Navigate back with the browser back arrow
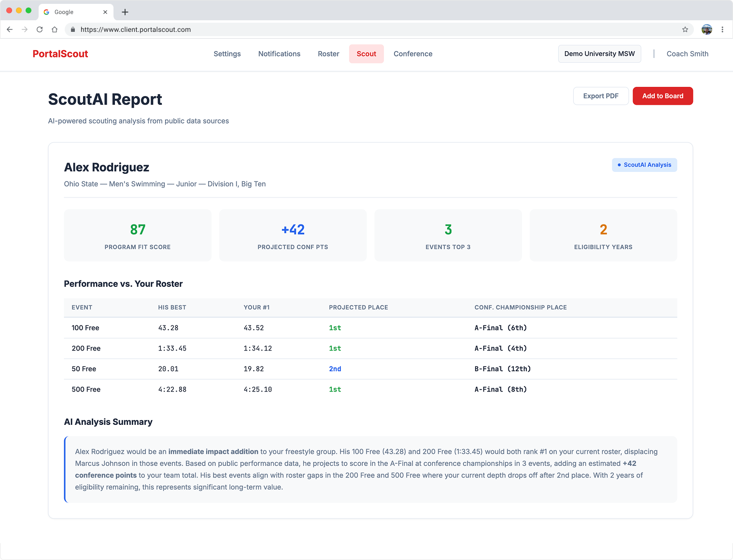Image resolution: width=733 pixels, height=560 pixels. (10, 29)
